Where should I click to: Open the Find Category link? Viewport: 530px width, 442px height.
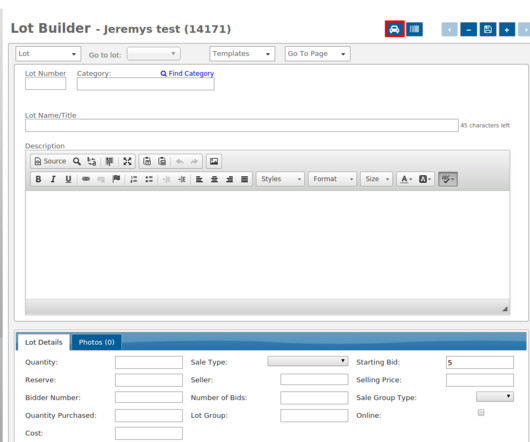[x=187, y=73]
